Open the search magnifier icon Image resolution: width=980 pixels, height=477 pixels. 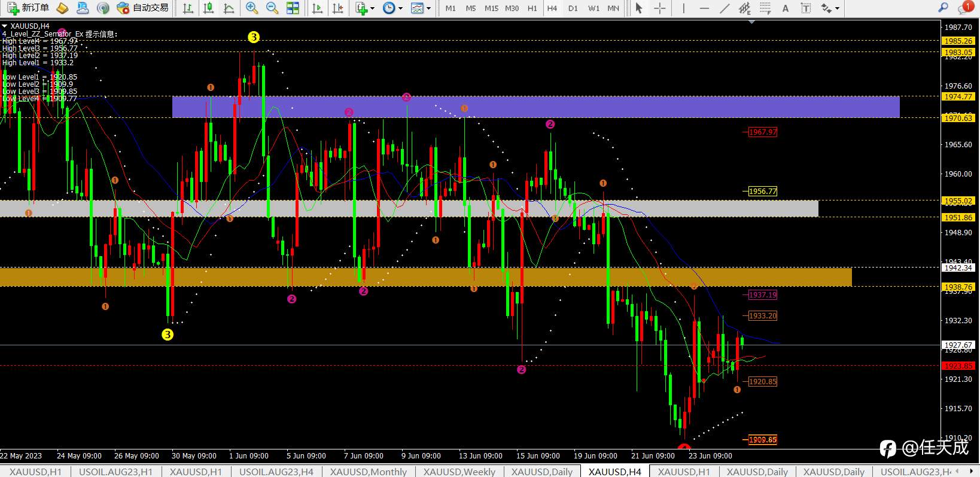pyautogui.click(x=944, y=7)
